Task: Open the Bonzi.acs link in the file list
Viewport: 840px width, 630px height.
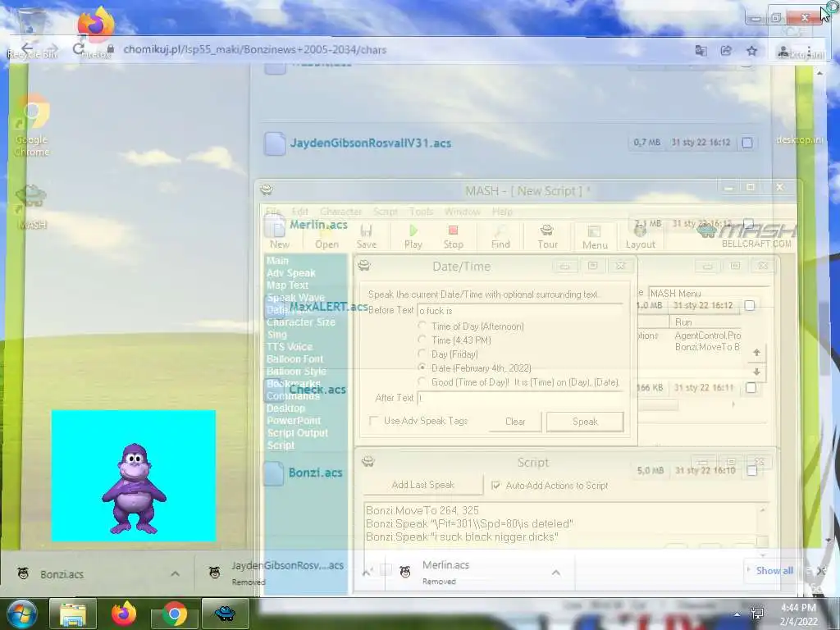Action: [316, 472]
